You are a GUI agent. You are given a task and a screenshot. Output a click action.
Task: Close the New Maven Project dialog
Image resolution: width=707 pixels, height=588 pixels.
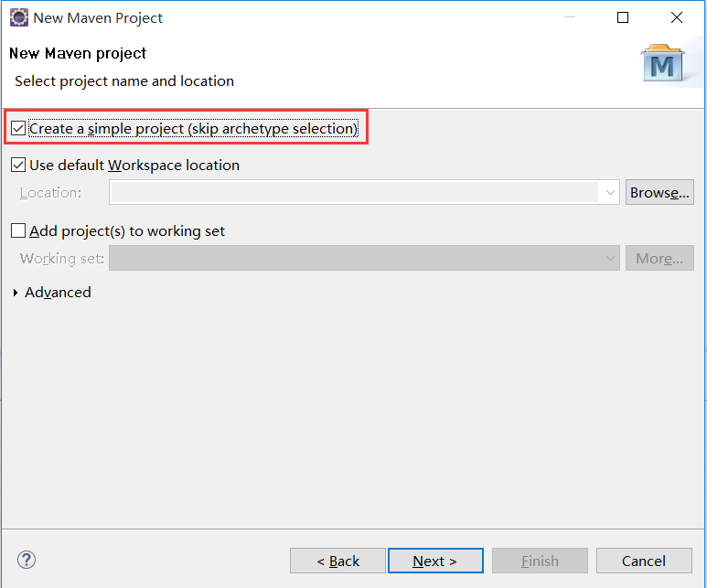coord(677,18)
